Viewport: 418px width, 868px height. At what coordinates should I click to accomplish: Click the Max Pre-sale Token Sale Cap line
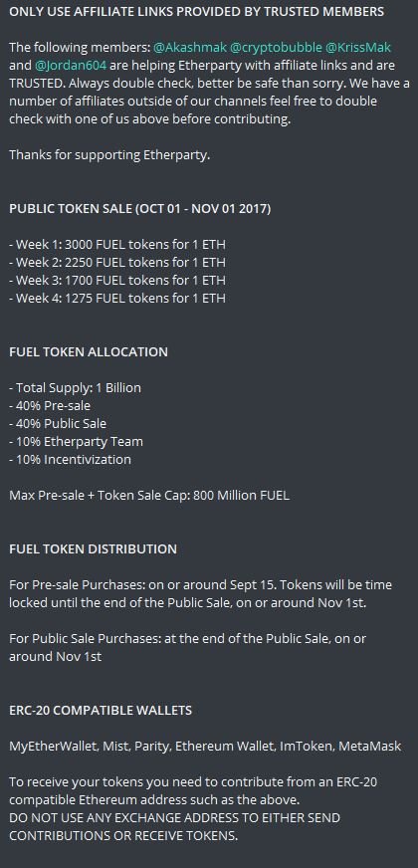(x=149, y=495)
